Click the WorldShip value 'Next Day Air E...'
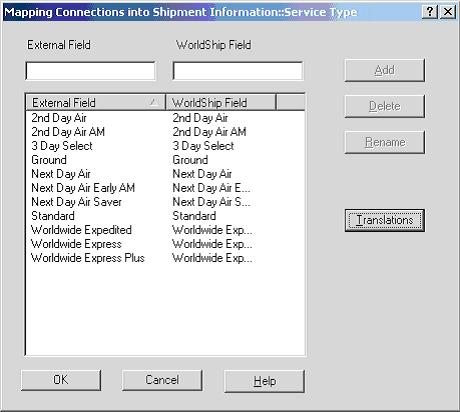Screen dimensions: 460x412 (x=211, y=188)
